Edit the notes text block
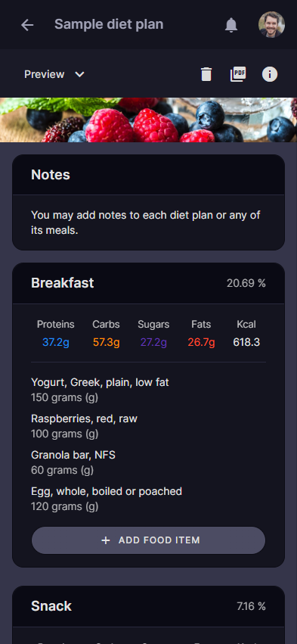 click(146, 222)
